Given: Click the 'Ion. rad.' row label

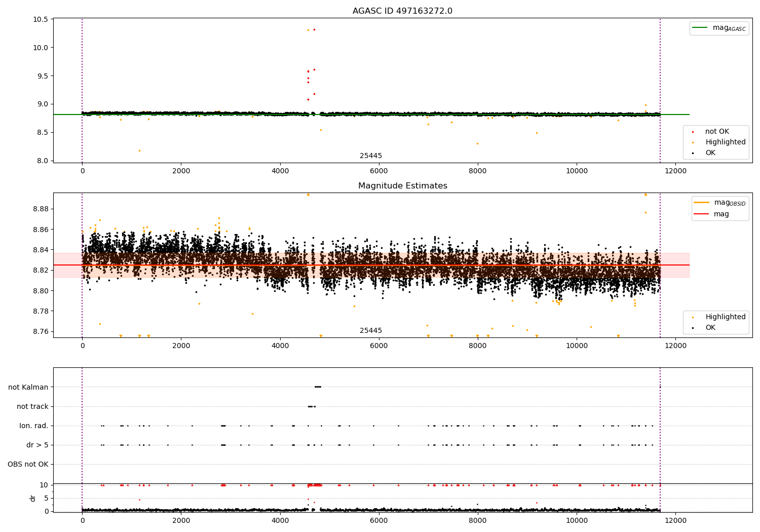Looking at the screenshot, I should pos(34,426).
